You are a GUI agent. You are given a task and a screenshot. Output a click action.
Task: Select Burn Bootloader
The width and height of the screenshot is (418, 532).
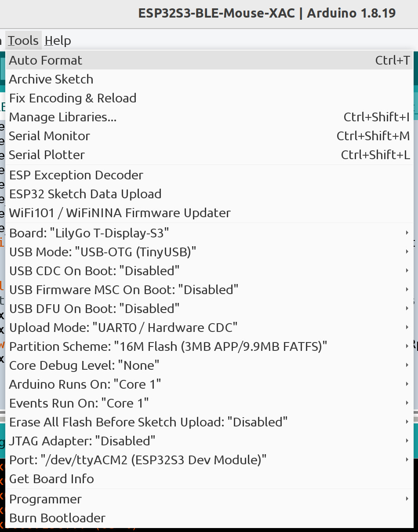point(209,518)
